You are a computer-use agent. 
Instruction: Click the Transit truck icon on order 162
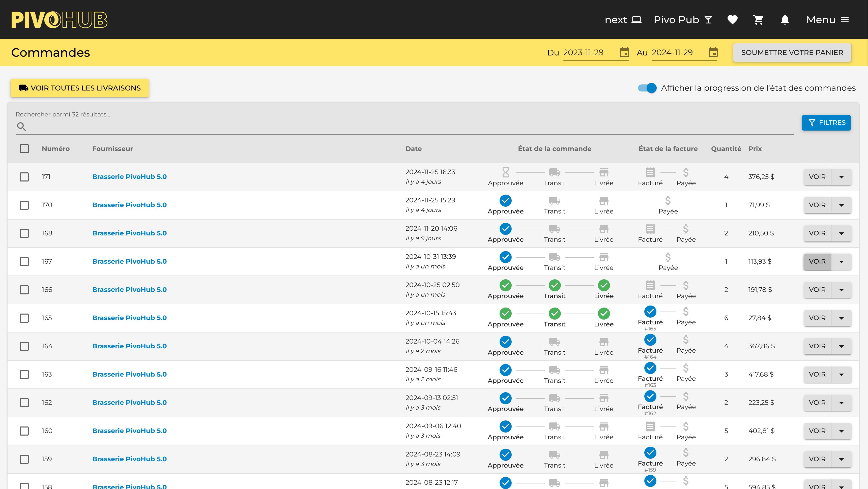point(555,399)
